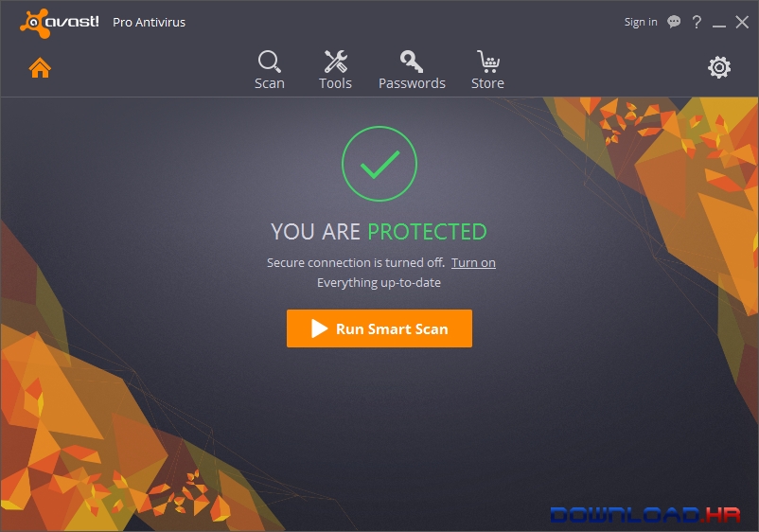The width and height of the screenshot is (759, 532).
Task: Minimize the Avast window
Action: (719, 23)
